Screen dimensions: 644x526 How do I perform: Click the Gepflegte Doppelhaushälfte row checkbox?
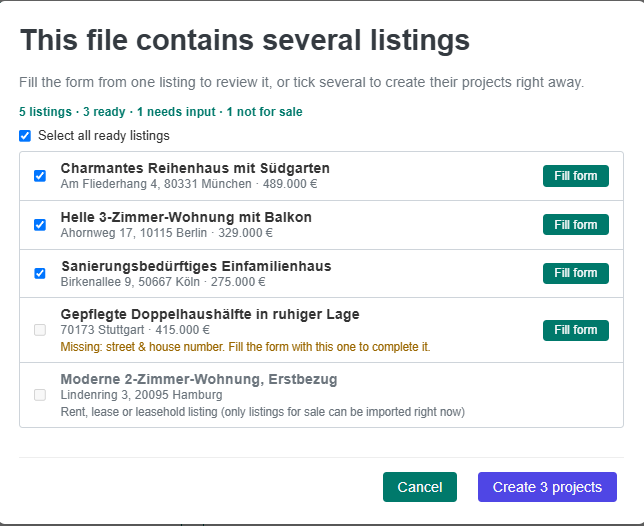pyautogui.click(x=40, y=330)
